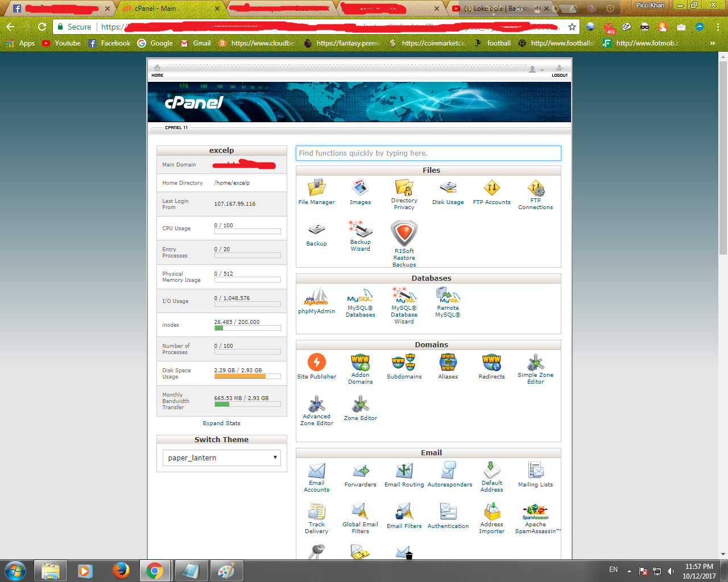728x582 pixels.
Task: Open the paper_lantern theme dropdown
Action: point(222,458)
